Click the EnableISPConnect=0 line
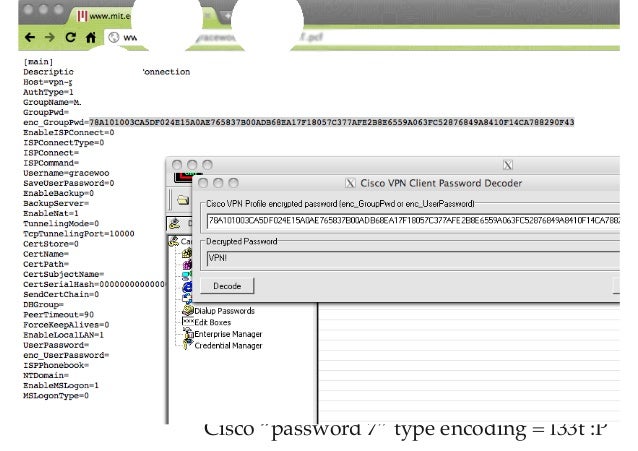638x451 pixels. point(68,132)
